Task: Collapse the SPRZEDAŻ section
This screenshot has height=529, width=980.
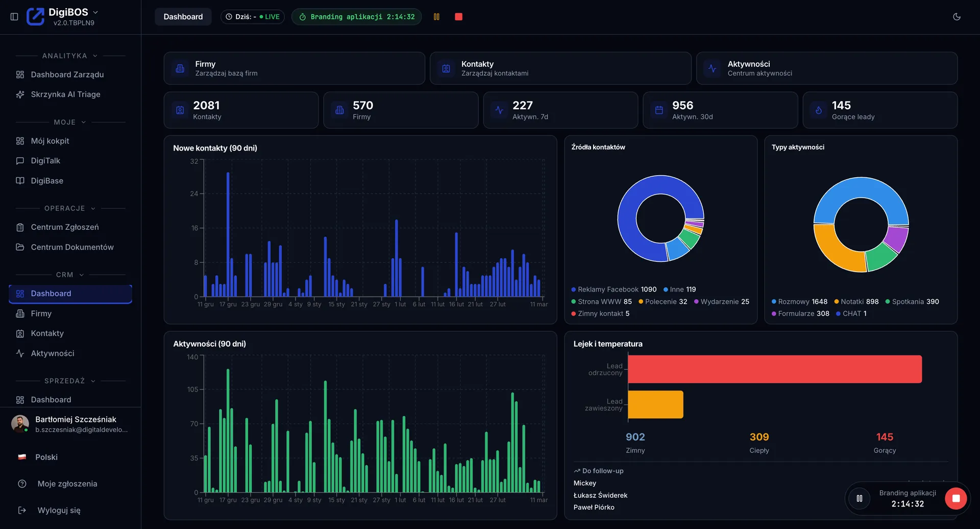Action: click(x=93, y=381)
